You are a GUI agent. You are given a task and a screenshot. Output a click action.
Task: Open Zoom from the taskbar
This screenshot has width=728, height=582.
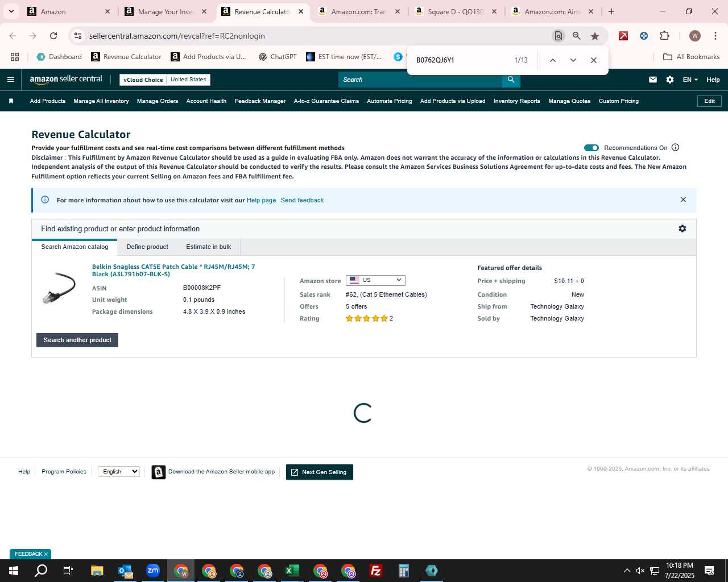click(153, 571)
